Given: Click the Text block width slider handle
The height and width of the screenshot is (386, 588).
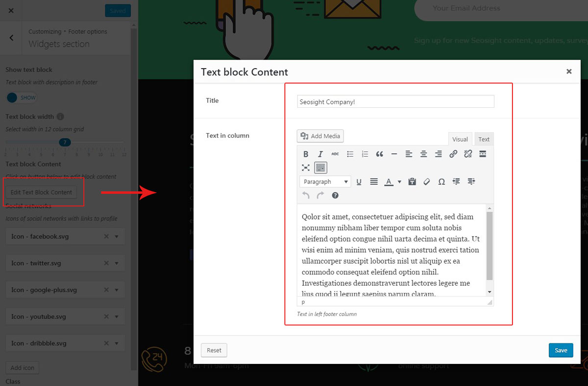Looking at the screenshot, I should pyautogui.click(x=64, y=142).
